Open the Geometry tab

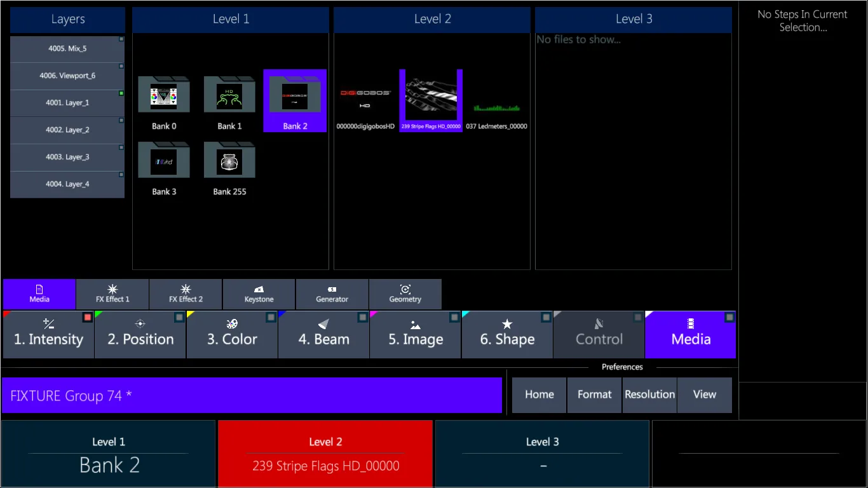tap(405, 294)
